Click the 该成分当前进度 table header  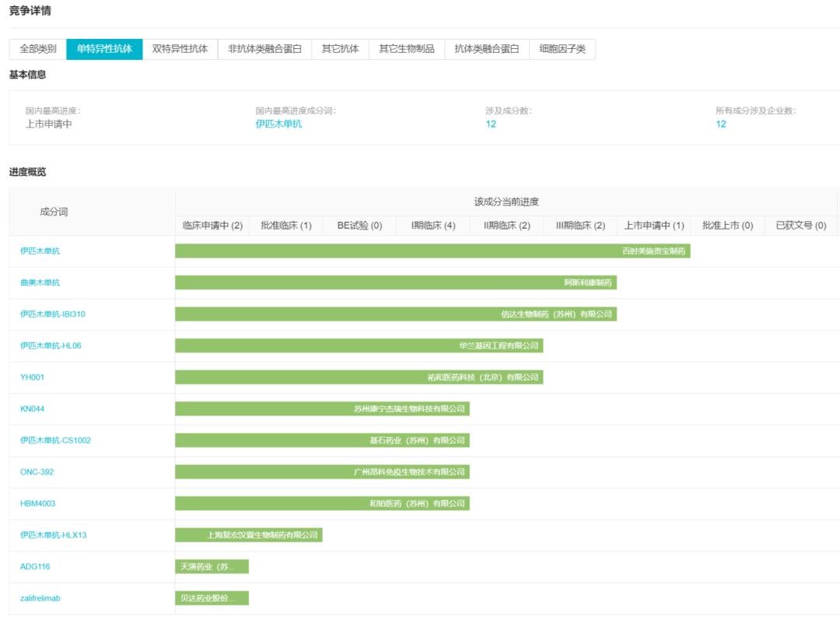(506, 202)
